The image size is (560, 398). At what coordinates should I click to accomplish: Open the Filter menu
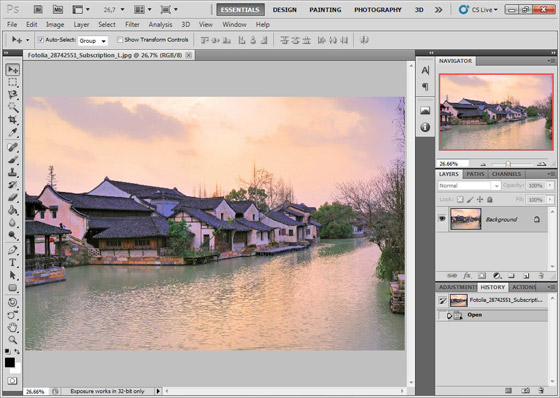(132, 25)
